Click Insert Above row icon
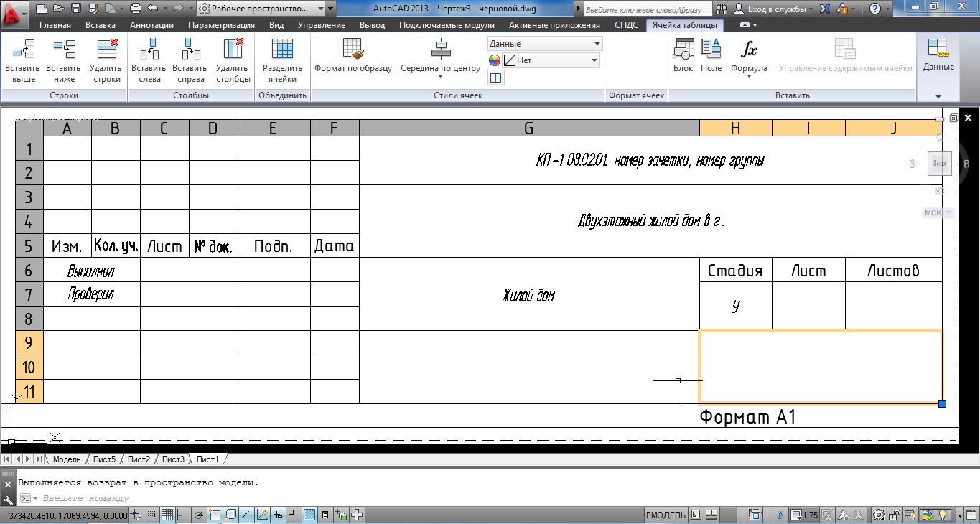 (23, 50)
